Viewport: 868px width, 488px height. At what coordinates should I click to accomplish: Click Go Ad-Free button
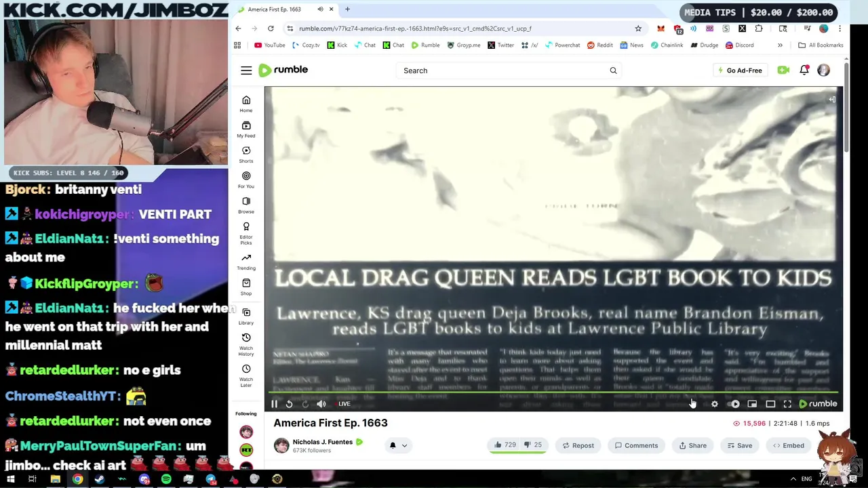tap(741, 70)
